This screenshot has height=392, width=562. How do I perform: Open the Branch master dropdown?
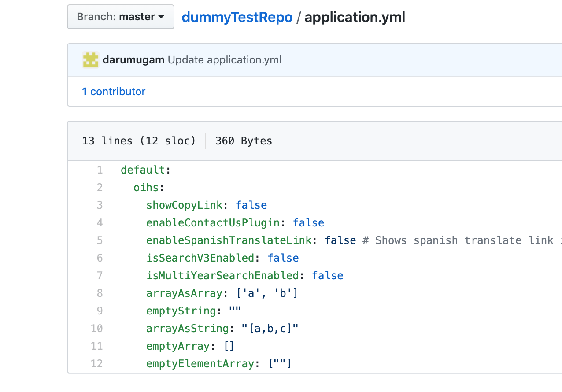click(x=120, y=17)
